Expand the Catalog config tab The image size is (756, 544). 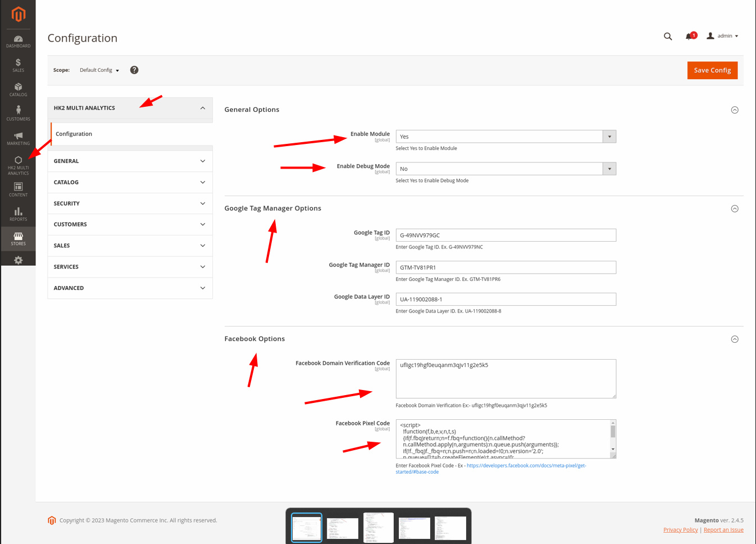tap(130, 183)
